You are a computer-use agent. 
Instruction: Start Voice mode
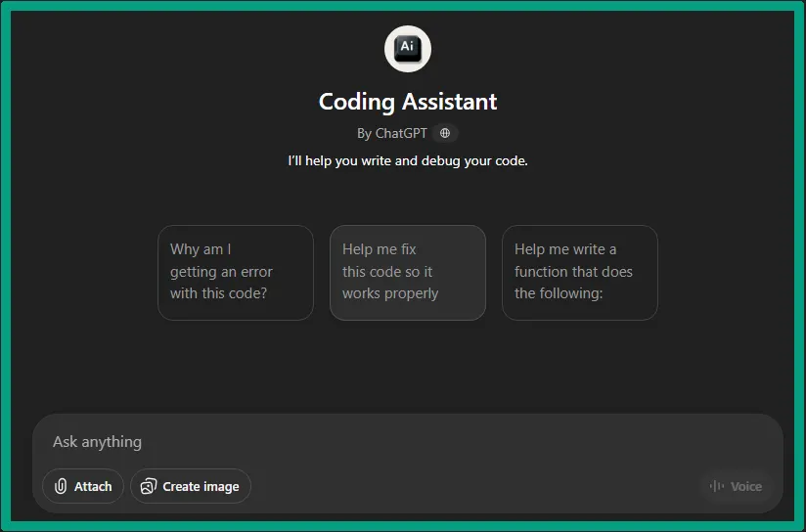[x=737, y=486]
